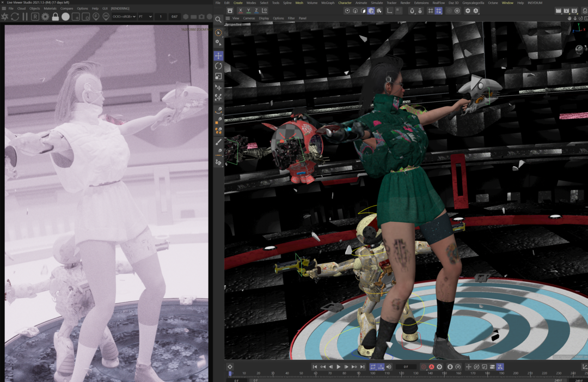Open the search magnifier icon
The width and height of the screenshot is (588, 382).
[218, 20]
